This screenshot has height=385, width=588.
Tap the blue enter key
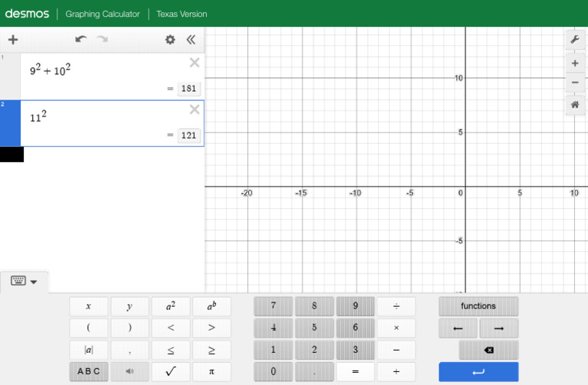[x=479, y=372]
